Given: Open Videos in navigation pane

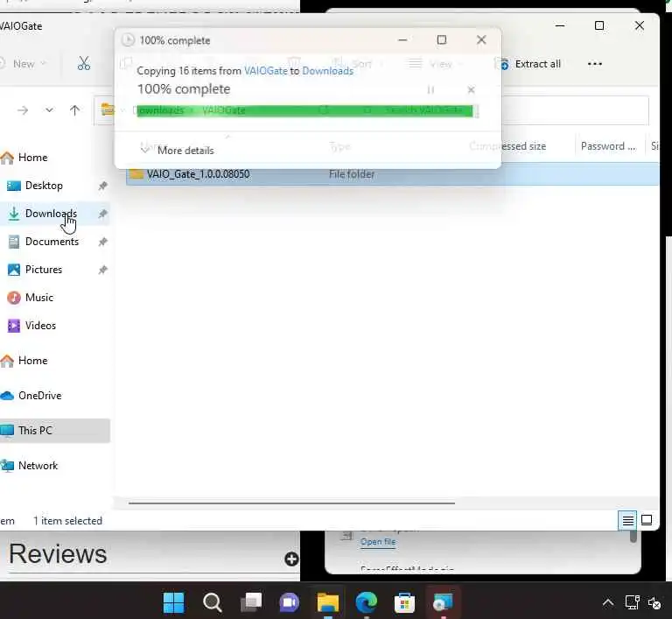Looking at the screenshot, I should pos(40,326).
